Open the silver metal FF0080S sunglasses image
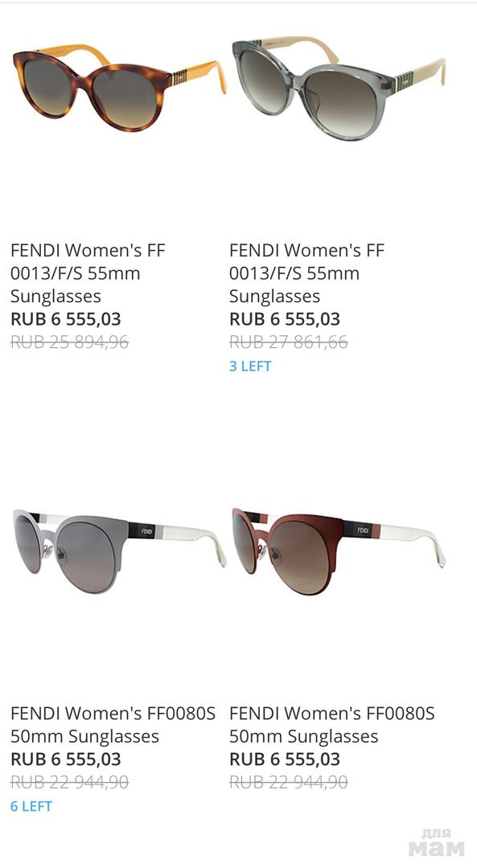The width and height of the screenshot is (477, 868). [120, 551]
